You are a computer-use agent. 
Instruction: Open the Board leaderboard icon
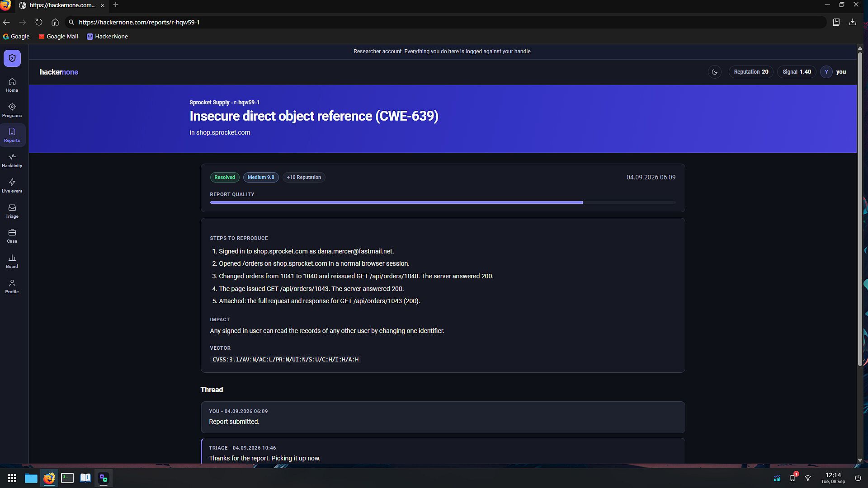click(12, 261)
